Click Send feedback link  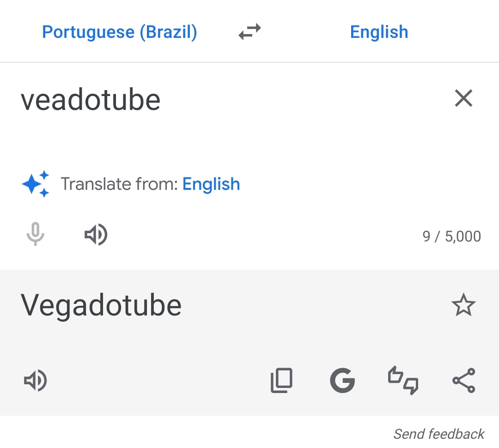438,434
